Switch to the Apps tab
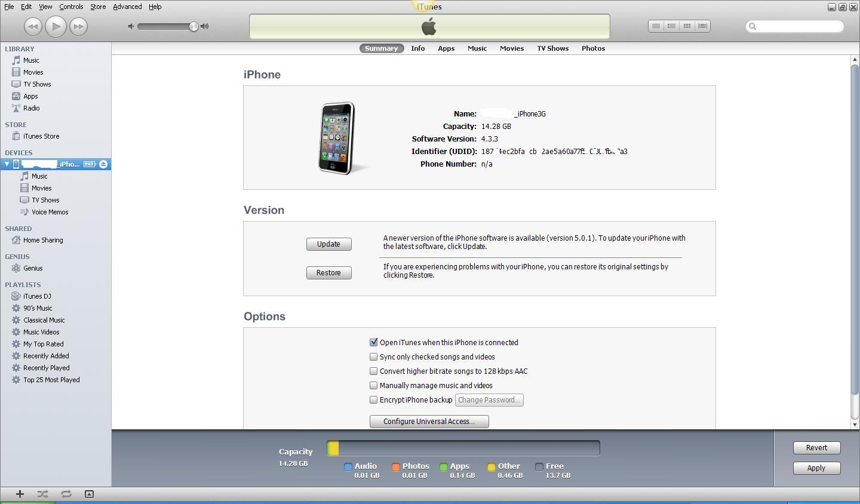 446,48
